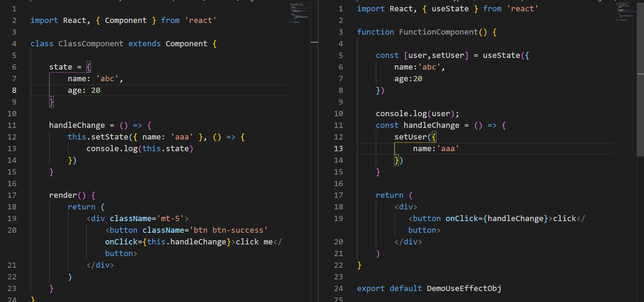Click useState in the right import statement
The width and height of the screenshot is (644, 302).
[x=450, y=9]
